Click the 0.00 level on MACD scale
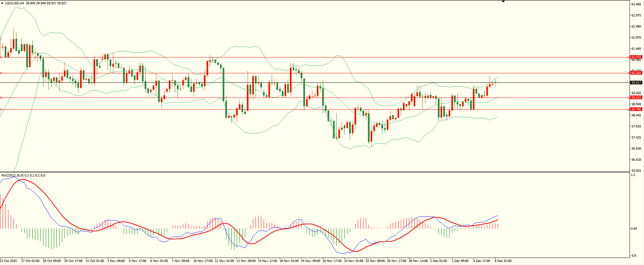Viewport: 644px width, 265px height. (x=634, y=229)
